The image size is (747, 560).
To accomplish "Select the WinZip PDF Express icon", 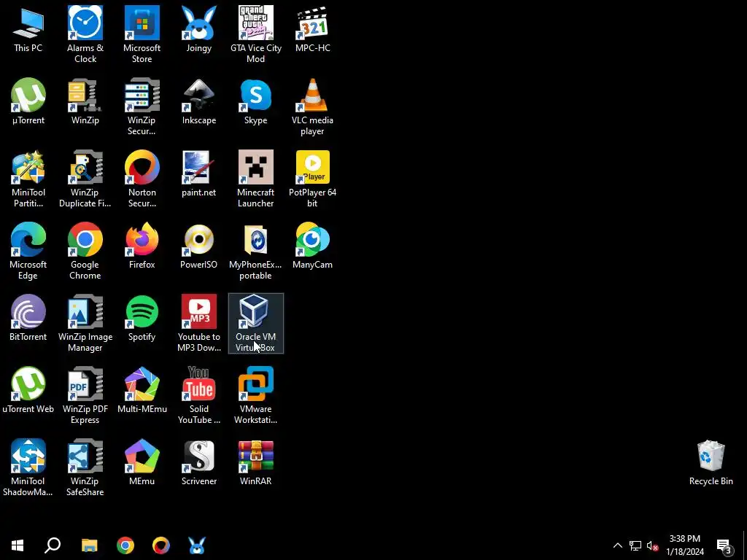I will [85, 396].
